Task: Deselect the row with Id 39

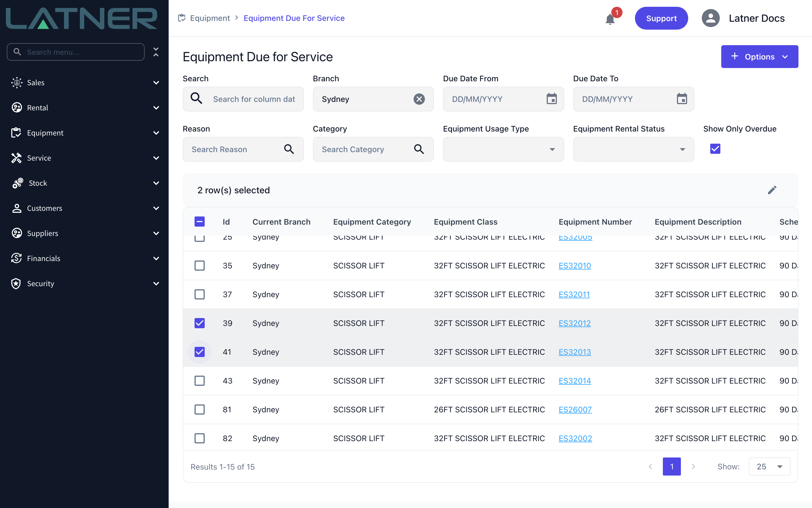Action: [x=200, y=323]
